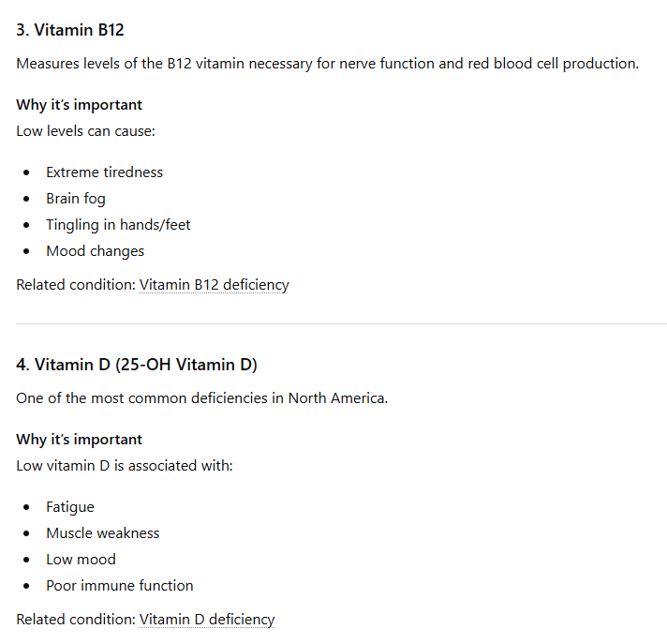Click the "Low levels can cause:" text
Image resolution: width=667 pixels, height=644 pixels.
[x=85, y=131]
